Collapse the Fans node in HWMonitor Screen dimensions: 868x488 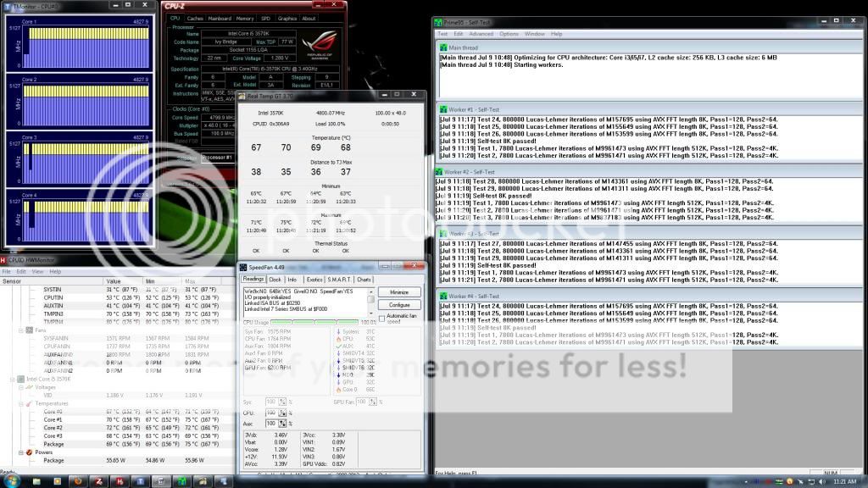tap(21, 330)
